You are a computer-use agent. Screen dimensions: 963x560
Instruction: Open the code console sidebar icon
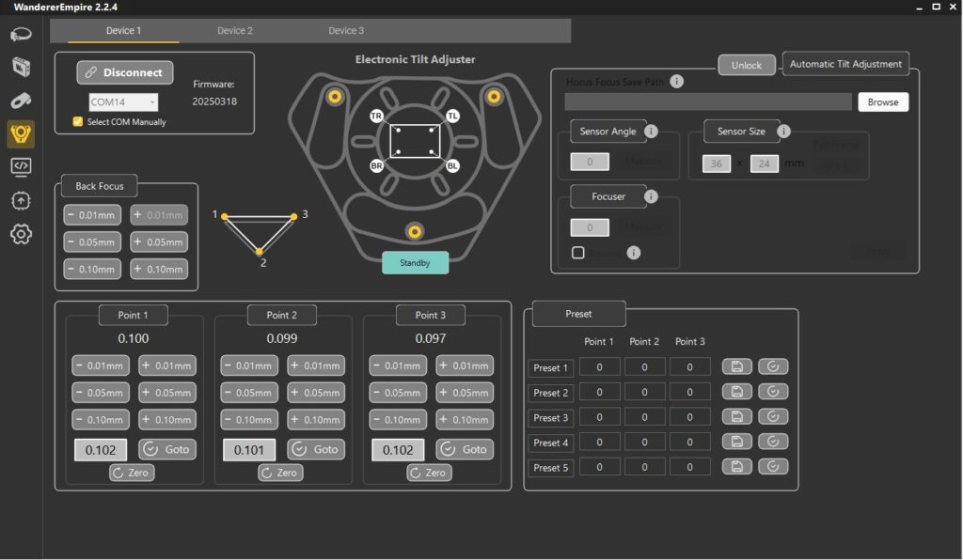[x=21, y=167]
